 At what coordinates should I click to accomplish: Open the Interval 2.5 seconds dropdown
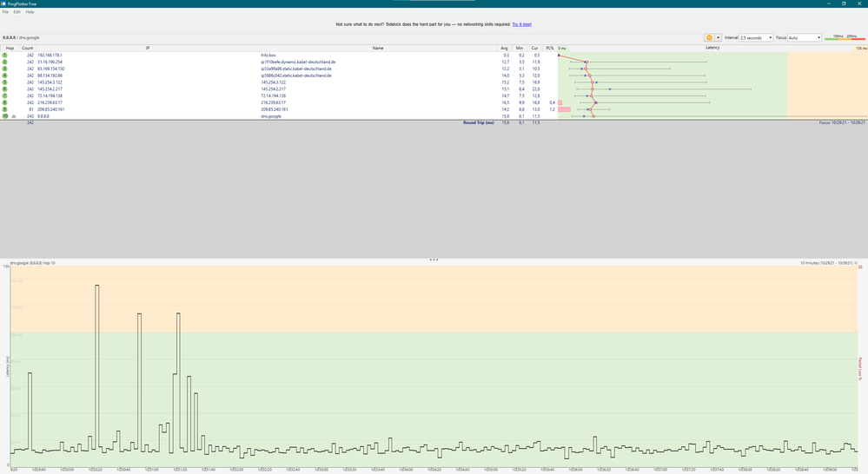[756, 37]
